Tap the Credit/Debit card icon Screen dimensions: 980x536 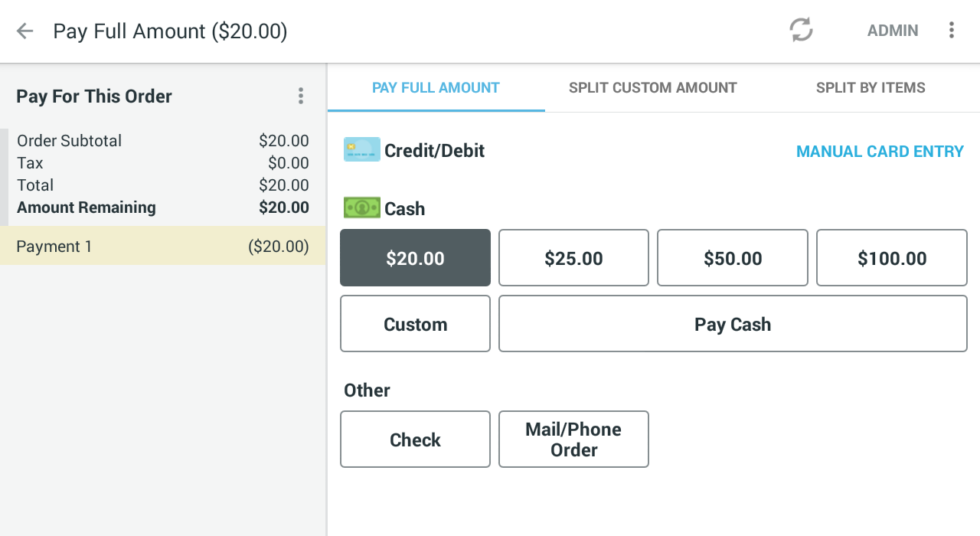(362, 149)
